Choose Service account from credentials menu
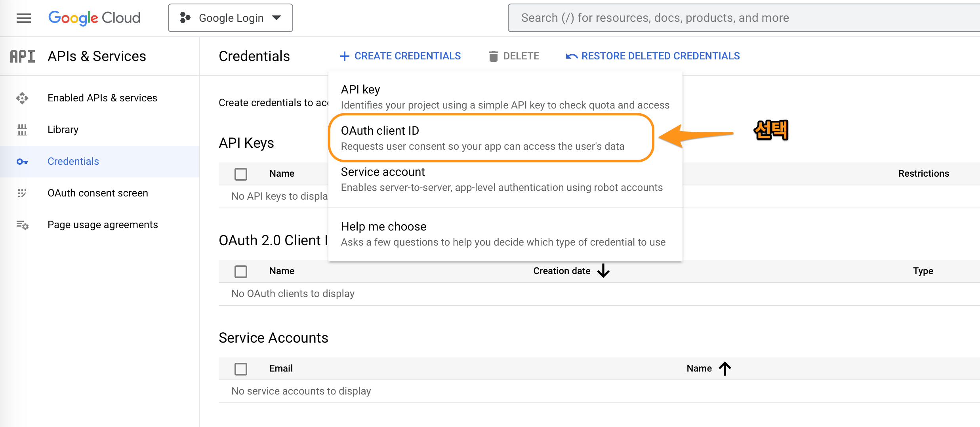Viewport: 980px width, 427px height. 501,179
